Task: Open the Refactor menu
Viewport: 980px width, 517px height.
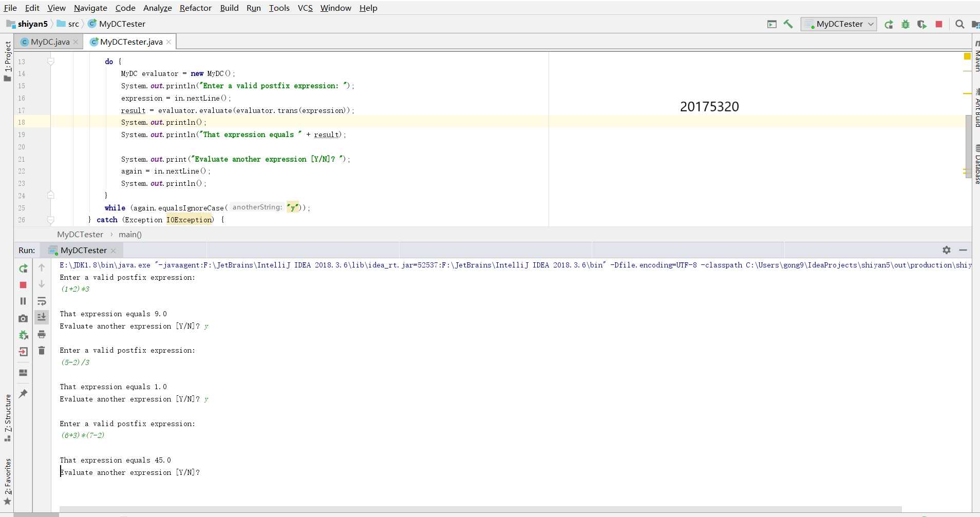Action: coord(195,8)
